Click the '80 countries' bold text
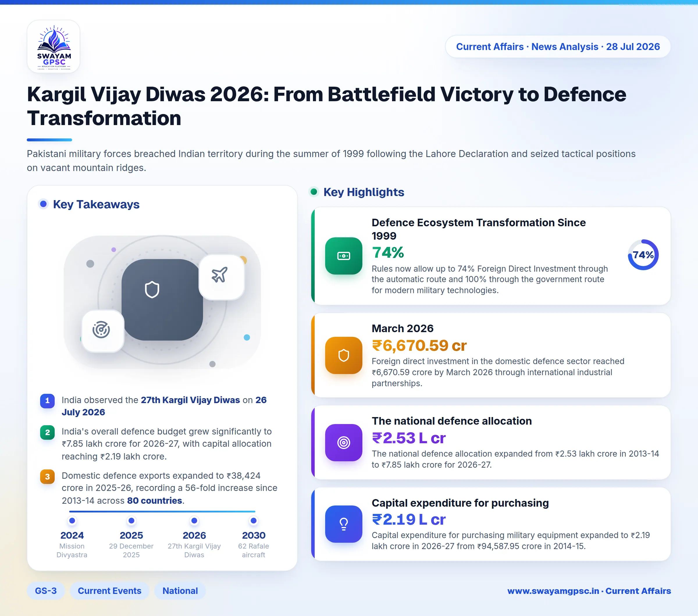This screenshot has width=698, height=616. tap(154, 501)
